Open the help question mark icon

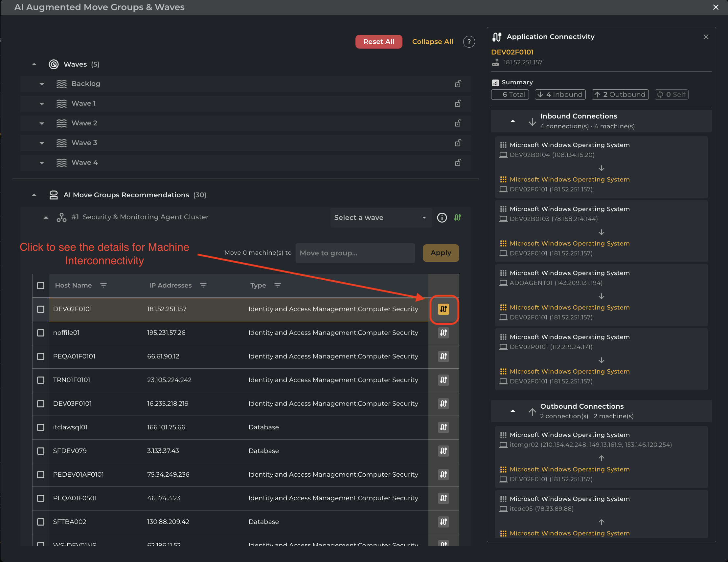click(x=469, y=42)
